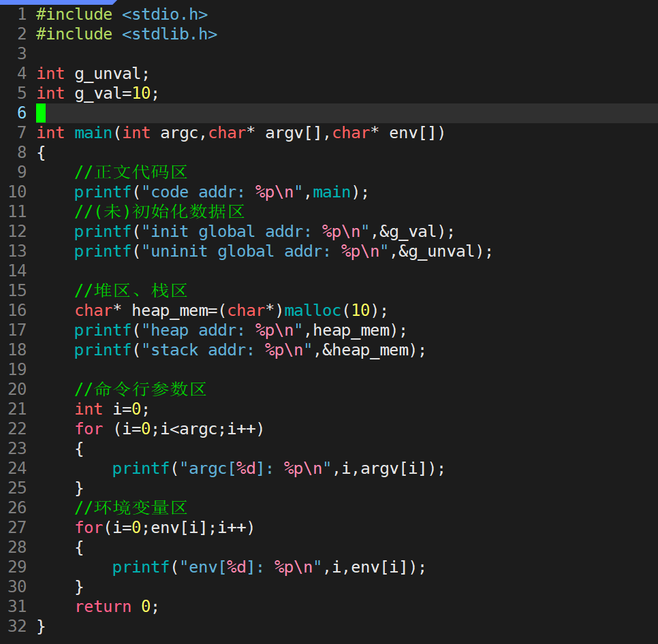Click 'for(i=0;env[i];i++)' on line 27
The image size is (658, 644).
[165, 528]
